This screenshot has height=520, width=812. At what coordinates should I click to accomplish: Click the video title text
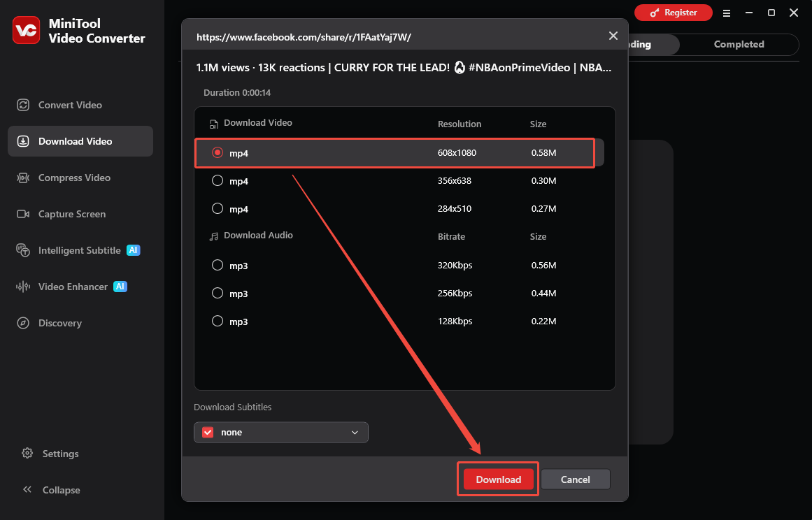(404, 68)
